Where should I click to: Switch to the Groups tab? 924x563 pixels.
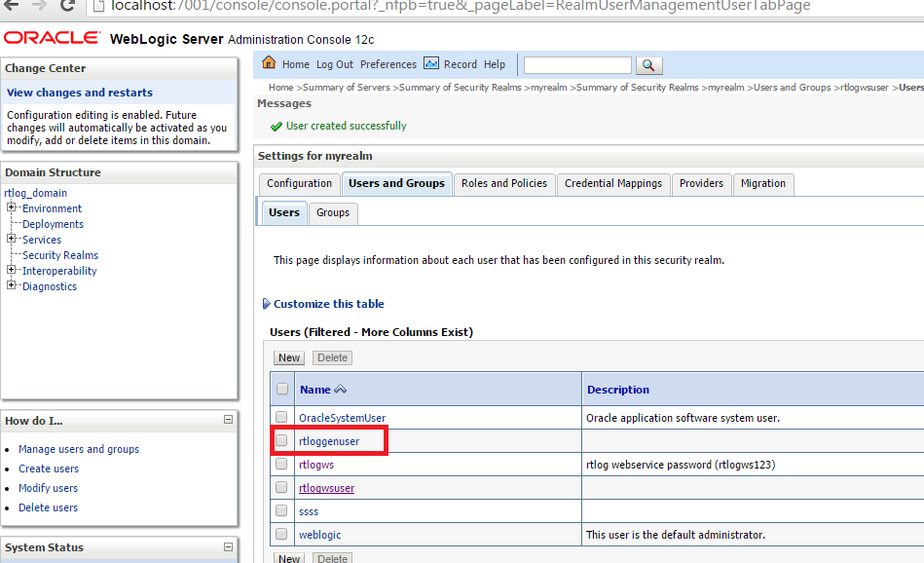tap(332, 212)
